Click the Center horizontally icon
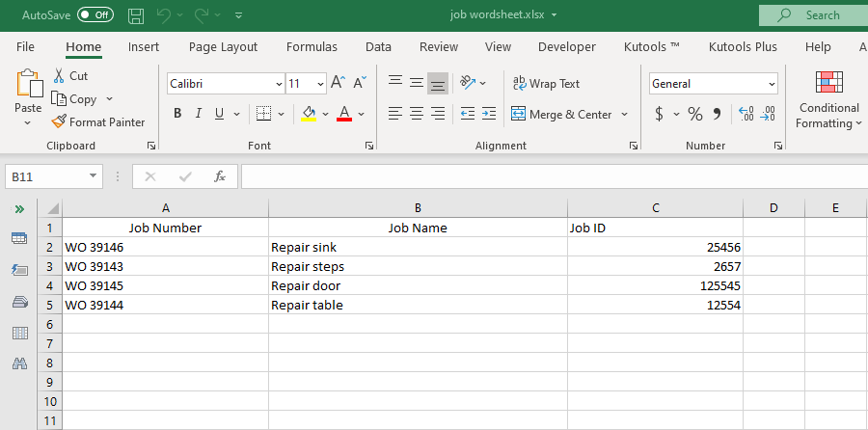Viewport: 868px width, 430px height. click(417, 114)
